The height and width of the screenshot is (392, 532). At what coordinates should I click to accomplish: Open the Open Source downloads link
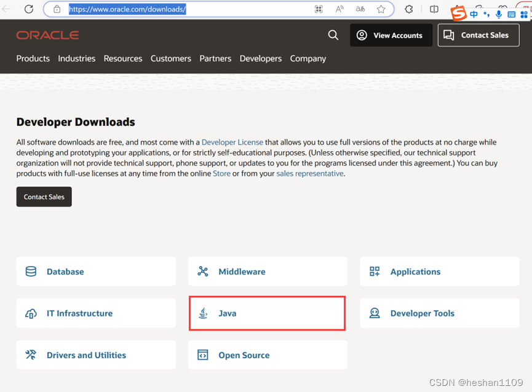click(x=244, y=355)
